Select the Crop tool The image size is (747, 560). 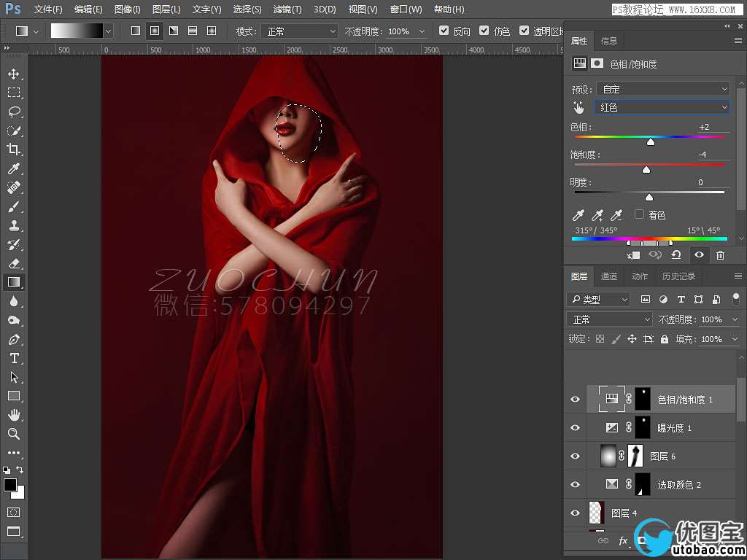(x=14, y=149)
